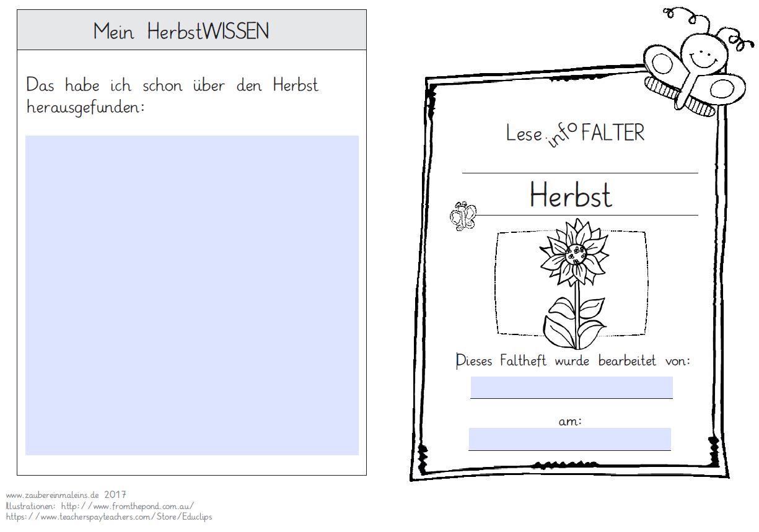Click the 'am:' label

(x=570, y=422)
